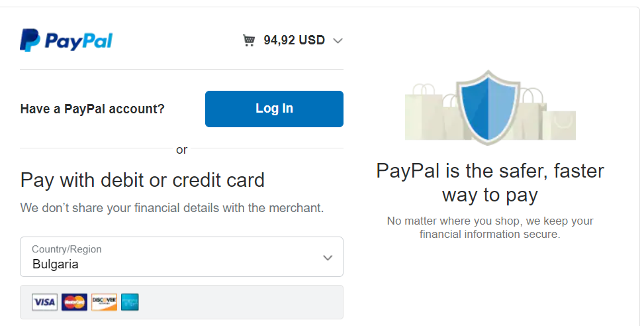Click the "or" divider text

(181, 150)
